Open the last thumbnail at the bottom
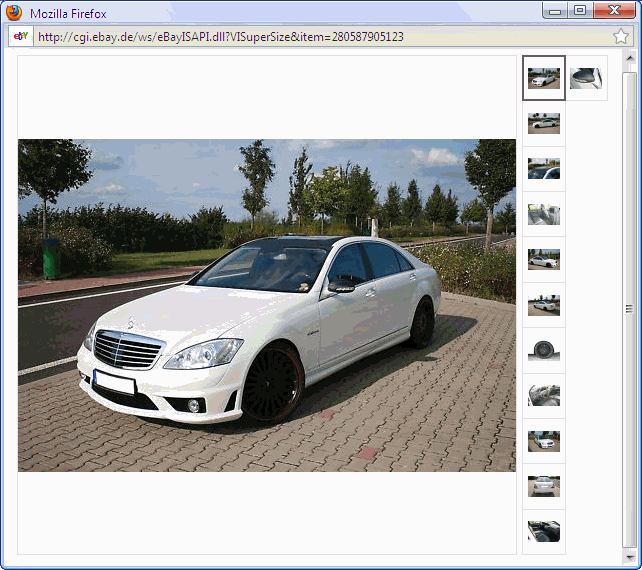The height and width of the screenshot is (570, 642). [x=544, y=531]
